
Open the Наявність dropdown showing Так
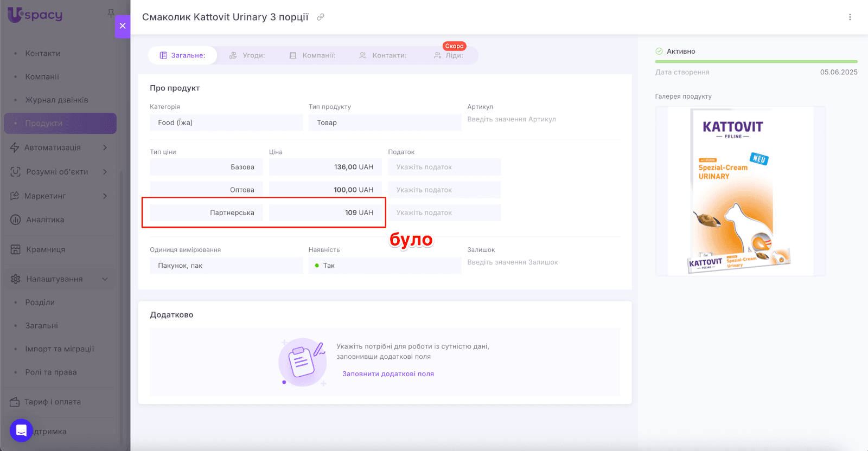coord(385,266)
